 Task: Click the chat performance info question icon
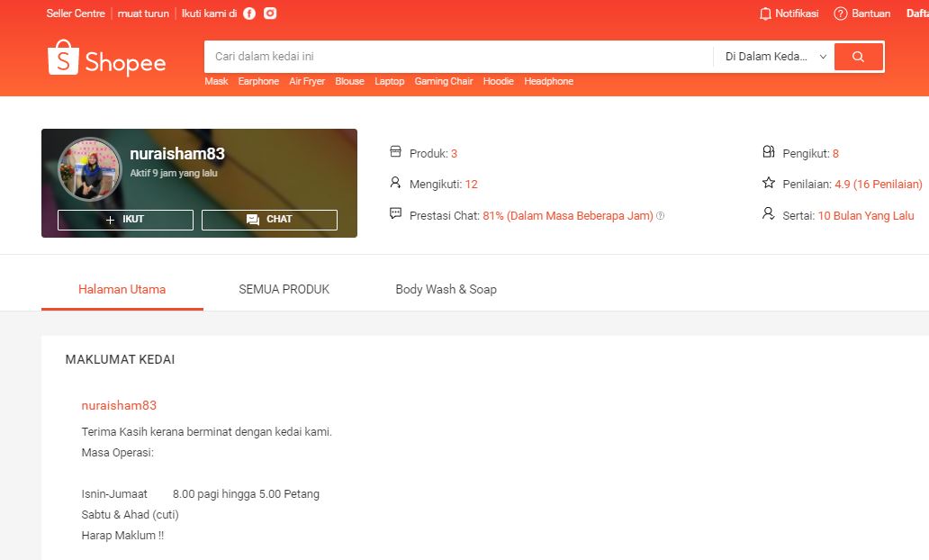660,216
